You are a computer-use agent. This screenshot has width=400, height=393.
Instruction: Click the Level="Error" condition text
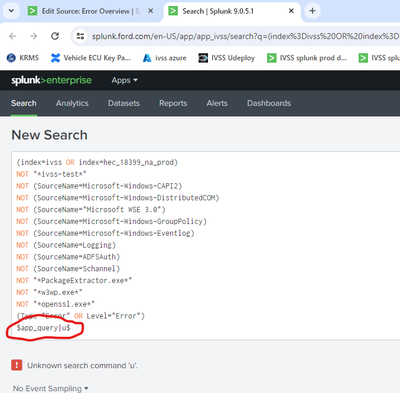pyautogui.click(x=115, y=316)
